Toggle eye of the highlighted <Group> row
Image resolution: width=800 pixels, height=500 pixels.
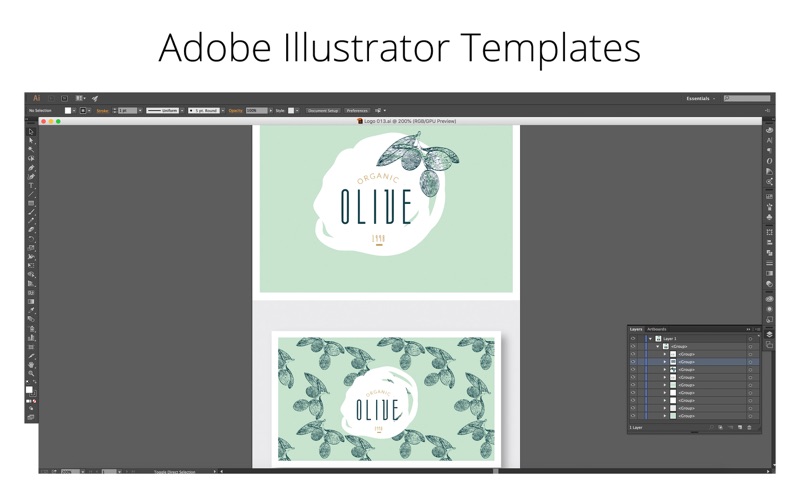(633, 362)
